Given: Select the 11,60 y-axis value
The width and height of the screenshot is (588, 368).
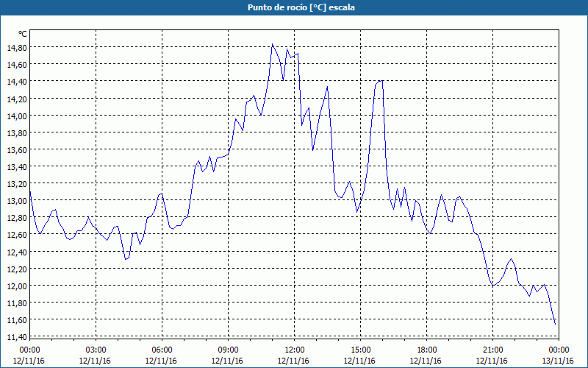Looking at the screenshot, I should 16,320.
